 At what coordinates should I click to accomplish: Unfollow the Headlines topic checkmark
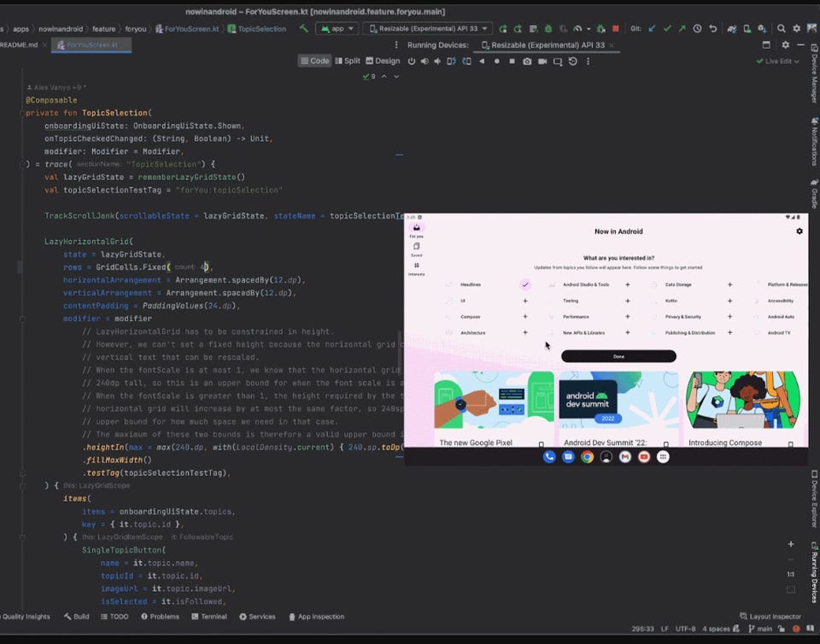pos(525,284)
